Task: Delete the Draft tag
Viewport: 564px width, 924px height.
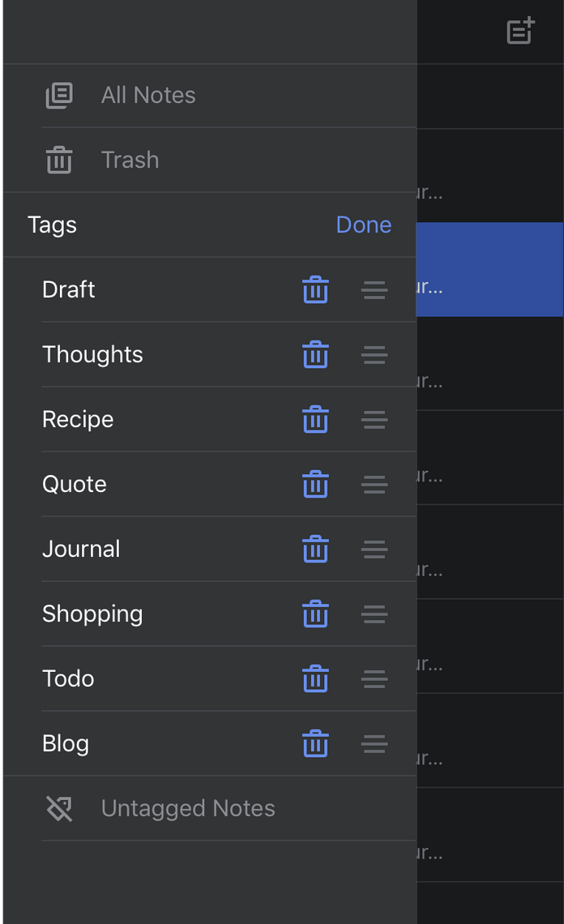Action: [315, 289]
